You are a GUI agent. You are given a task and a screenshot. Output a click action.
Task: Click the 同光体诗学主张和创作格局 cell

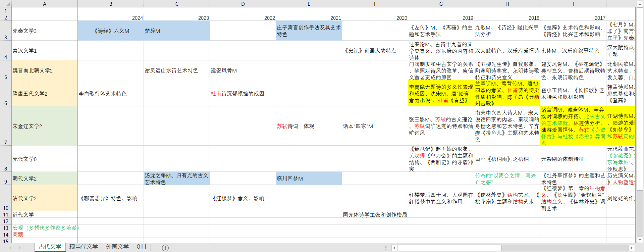click(375, 215)
